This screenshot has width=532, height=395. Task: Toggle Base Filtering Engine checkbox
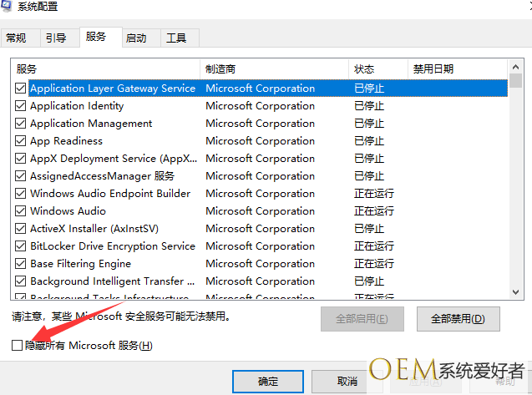tap(21, 264)
